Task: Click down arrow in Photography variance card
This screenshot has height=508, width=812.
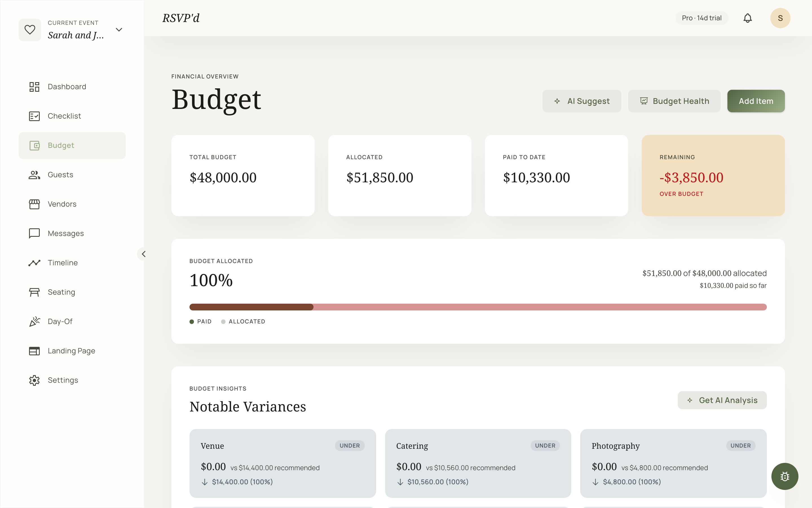Action: point(595,482)
